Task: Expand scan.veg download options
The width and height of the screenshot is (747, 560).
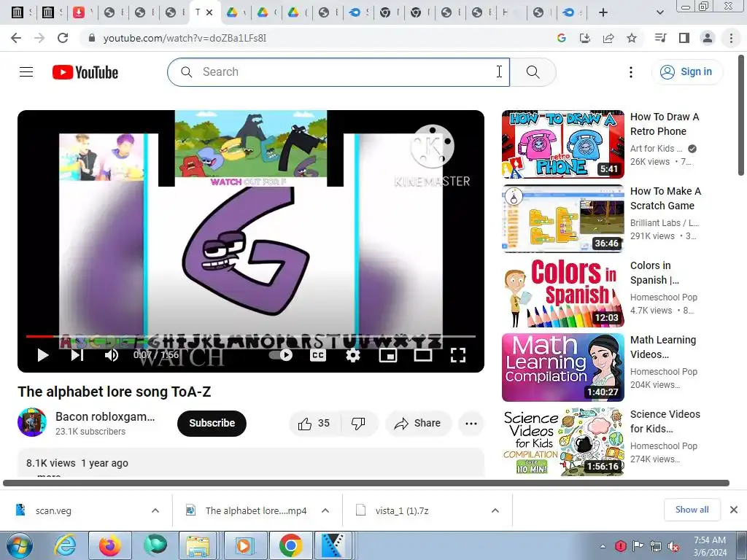Action: [155, 510]
